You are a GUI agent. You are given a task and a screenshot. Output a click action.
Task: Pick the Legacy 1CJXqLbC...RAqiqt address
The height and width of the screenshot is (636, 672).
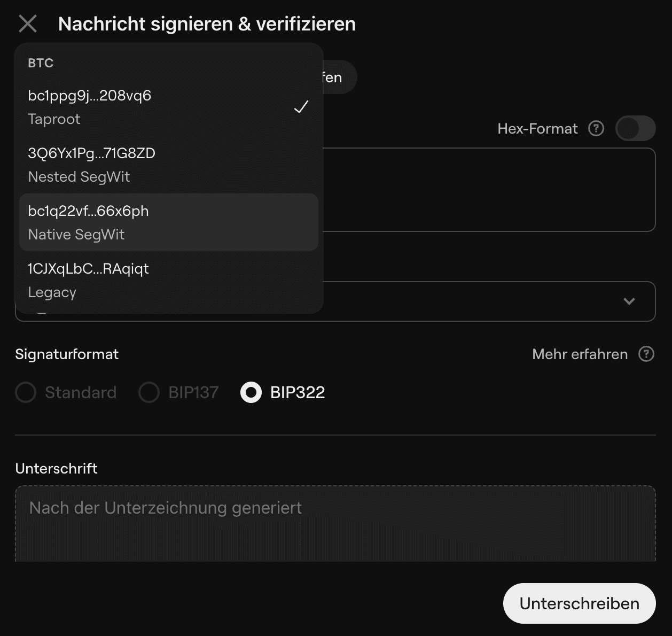click(169, 280)
